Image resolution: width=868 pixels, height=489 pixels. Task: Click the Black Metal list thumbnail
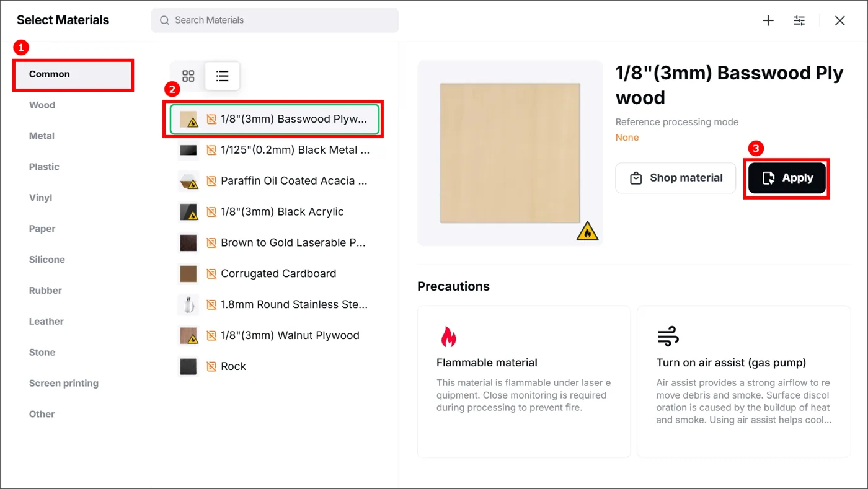[188, 150]
